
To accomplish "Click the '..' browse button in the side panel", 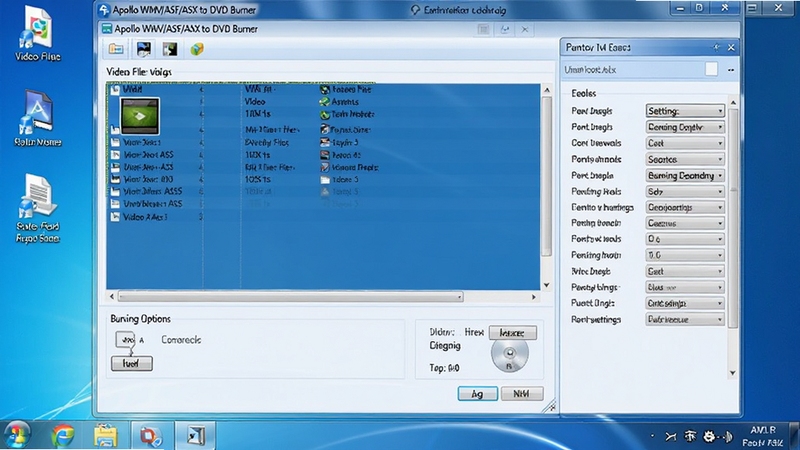I will coord(731,70).
